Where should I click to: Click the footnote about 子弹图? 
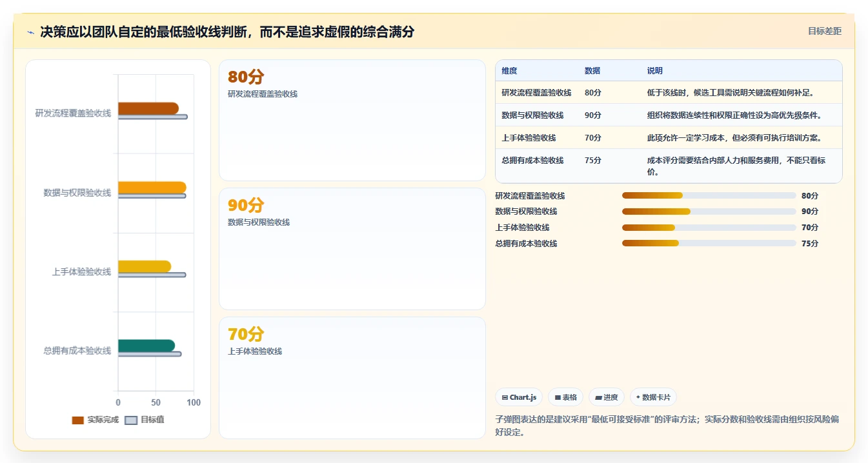tap(667, 426)
